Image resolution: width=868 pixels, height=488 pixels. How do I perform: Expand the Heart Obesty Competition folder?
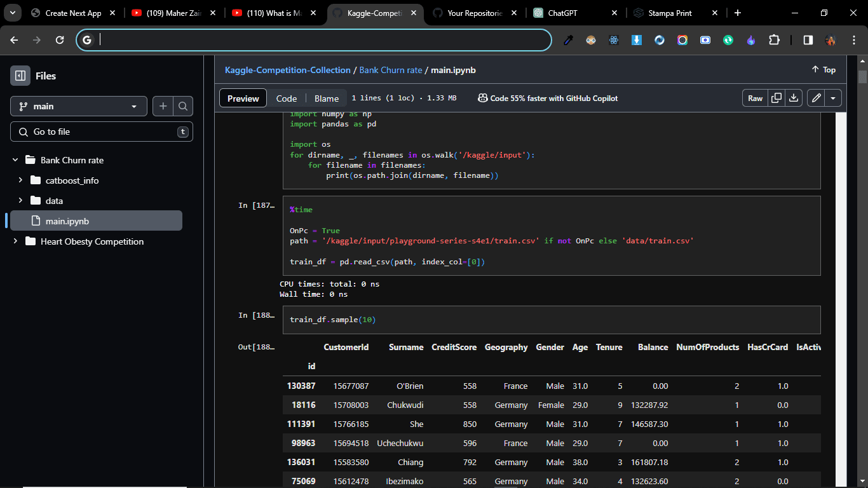tap(15, 241)
